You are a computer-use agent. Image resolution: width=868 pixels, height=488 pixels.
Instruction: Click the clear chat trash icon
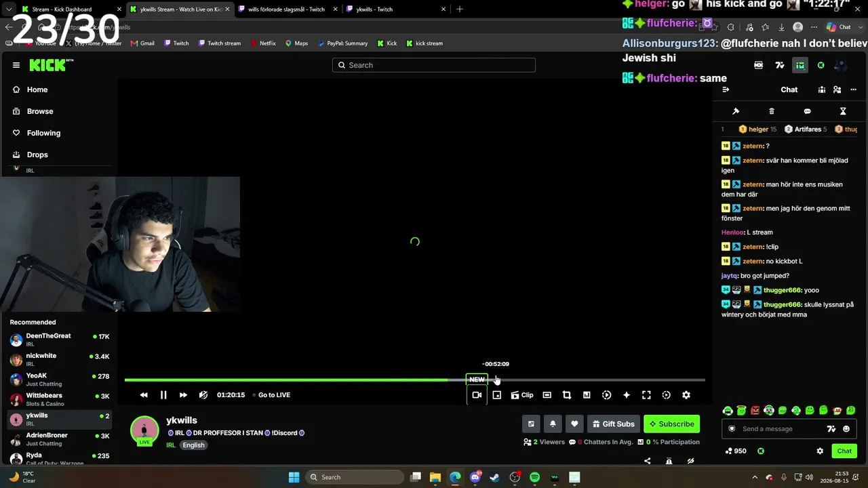(772, 111)
